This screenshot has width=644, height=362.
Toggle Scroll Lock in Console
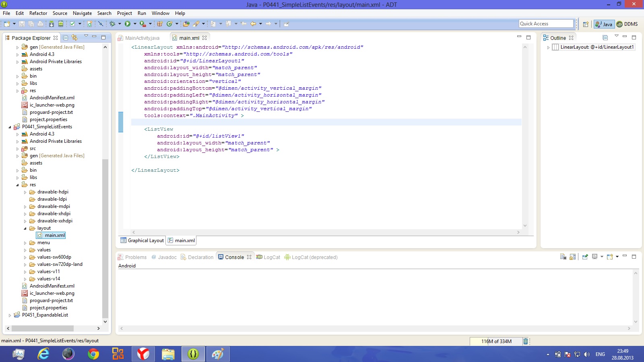pos(572,257)
